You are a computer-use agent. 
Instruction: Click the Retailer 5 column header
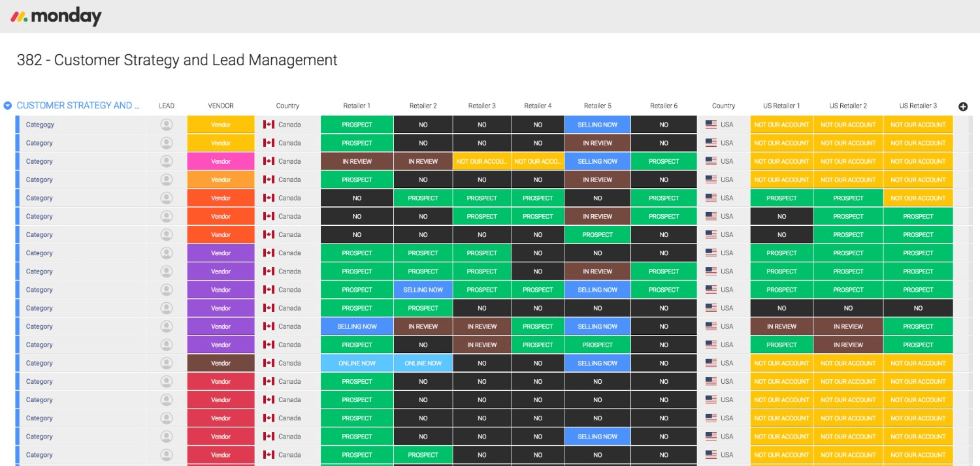coord(598,106)
